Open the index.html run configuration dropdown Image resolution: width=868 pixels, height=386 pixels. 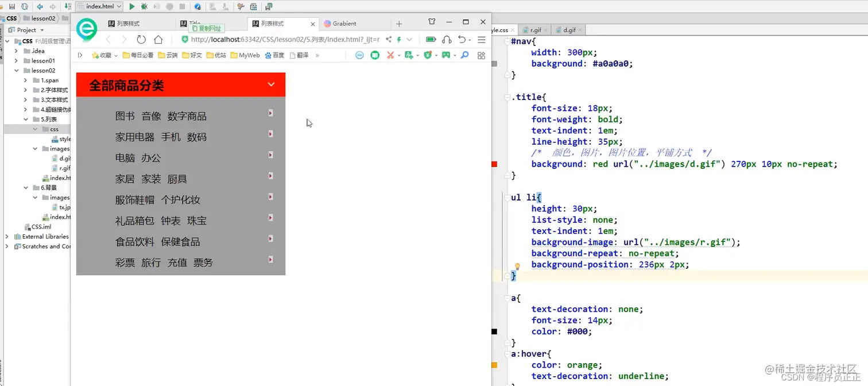point(99,6)
